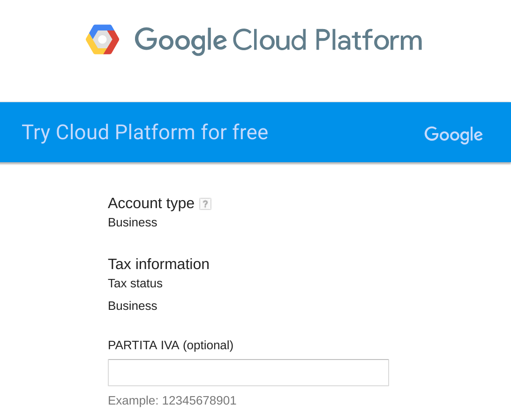This screenshot has width=511, height=420.
Task: Expand the Business option under Tax information
Action: [x=132, y=306]
